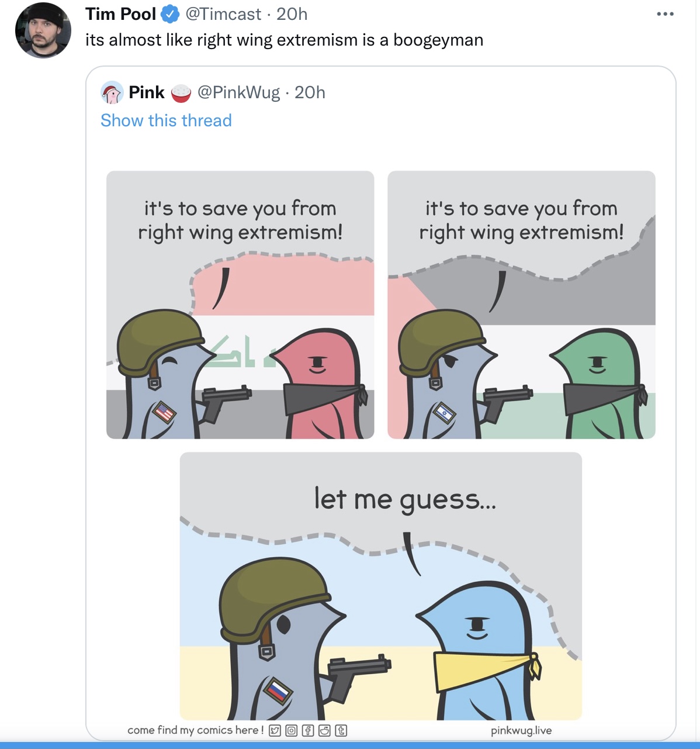Open the Ukraine flag comic panel

381,586
